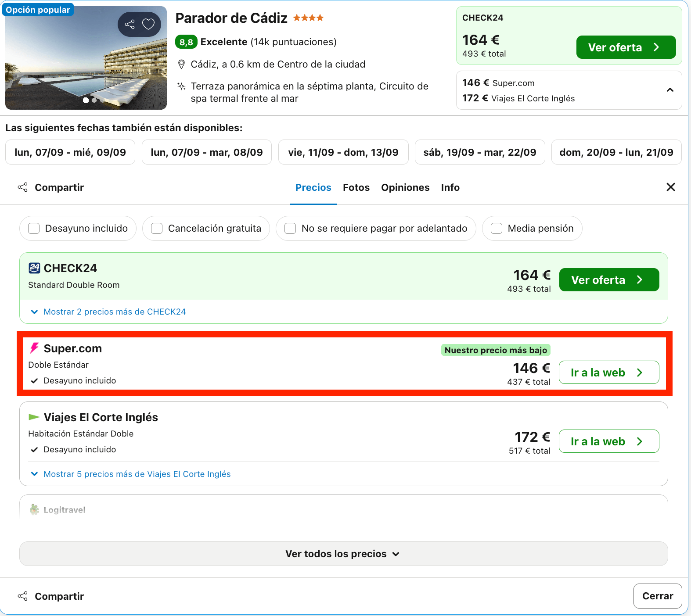Select dates lun, 07/09 - mié, 09/09
Viewport: 691px width, 616px height.
click(x=70, y=152)
